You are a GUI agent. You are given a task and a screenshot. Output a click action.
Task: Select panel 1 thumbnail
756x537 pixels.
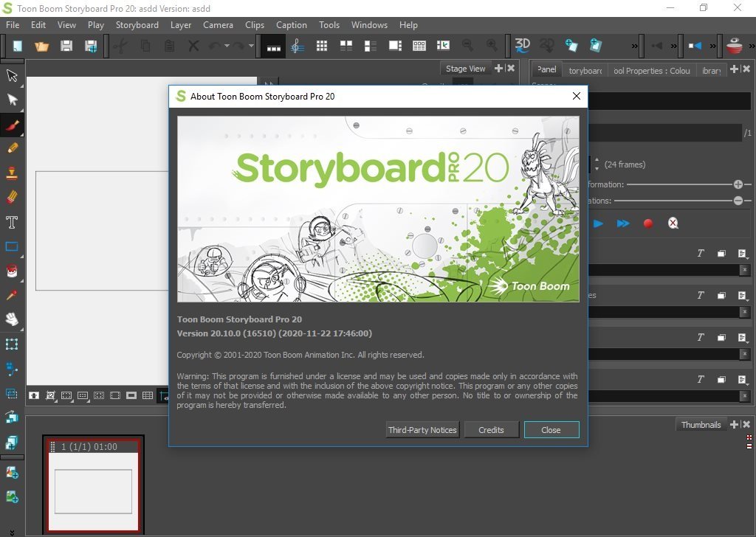(94, 485)
